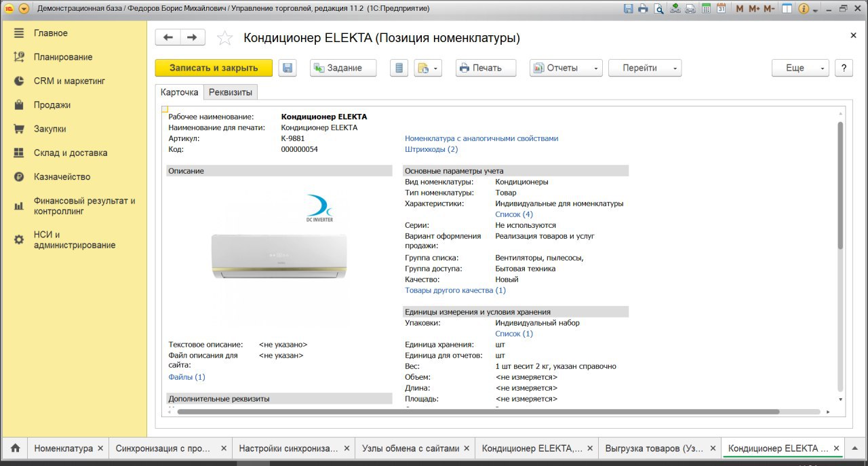Click the Артикул value K-9881
The image size is (868, 466).
point(293,138)
